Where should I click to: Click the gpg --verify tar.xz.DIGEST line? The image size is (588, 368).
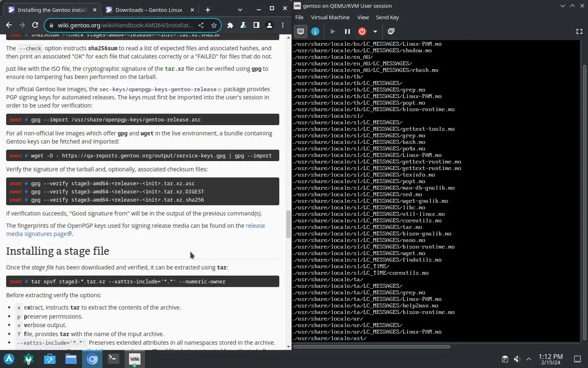(117, 191)
